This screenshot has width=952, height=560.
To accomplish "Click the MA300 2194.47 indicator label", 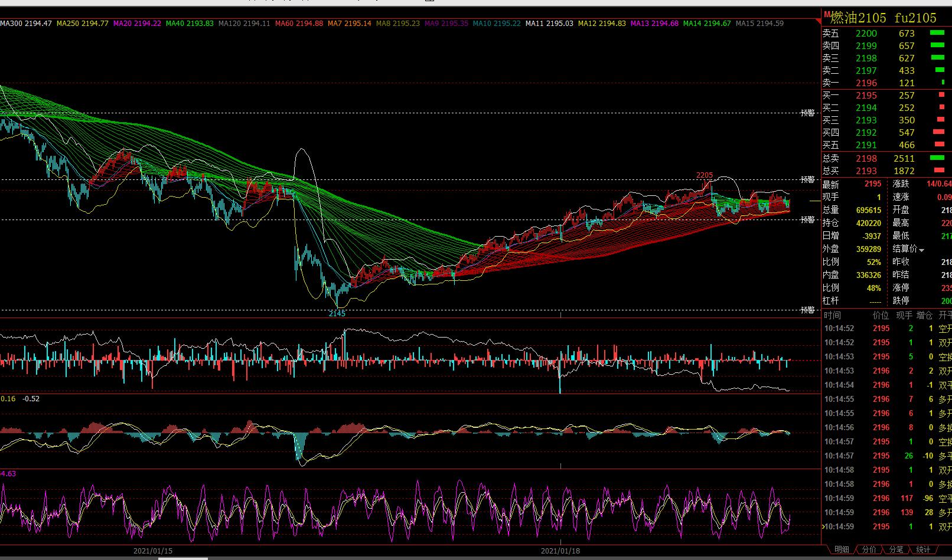I will (26, 24).
